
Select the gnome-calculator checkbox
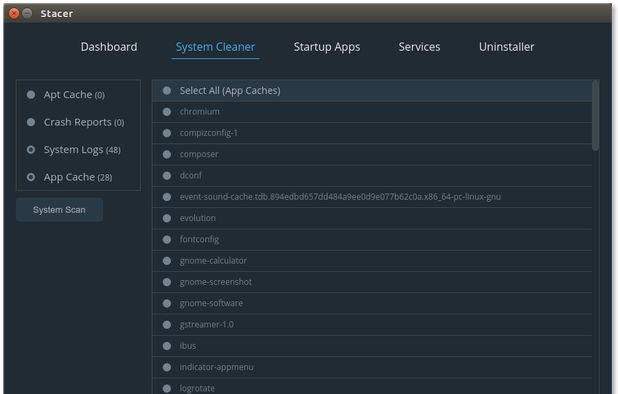tap(167, 261)
